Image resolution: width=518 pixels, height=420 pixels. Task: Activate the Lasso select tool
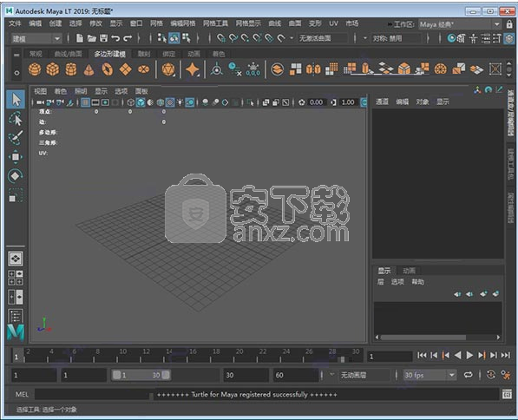(x=16, y=119)
